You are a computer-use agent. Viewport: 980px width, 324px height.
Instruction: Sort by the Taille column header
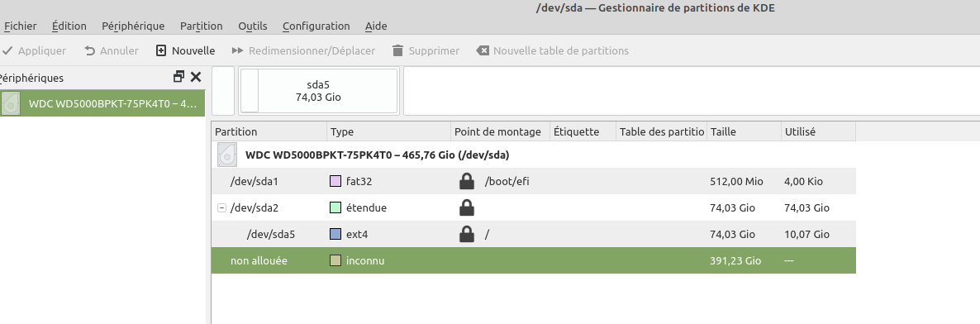(745, 132)
